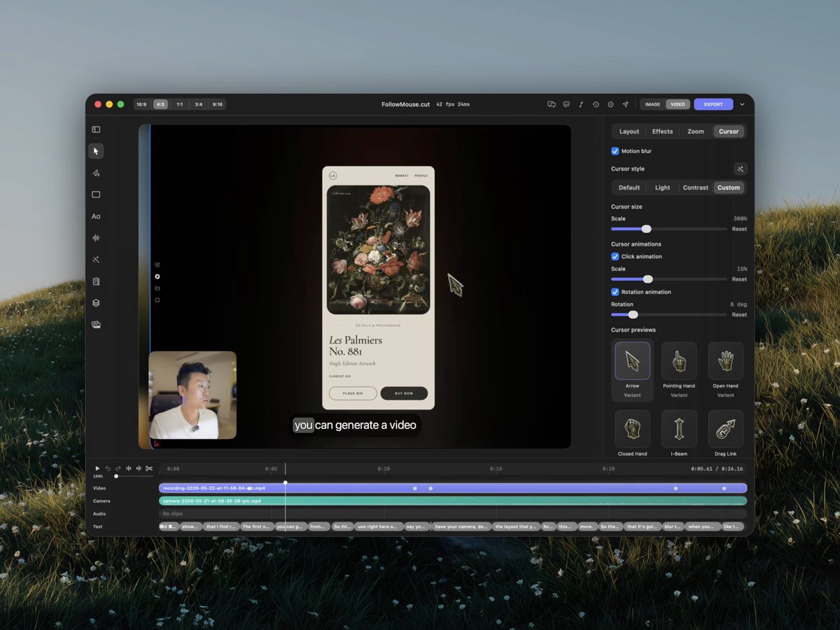Disable the Click animation checkbox

(x=615, y=257)
